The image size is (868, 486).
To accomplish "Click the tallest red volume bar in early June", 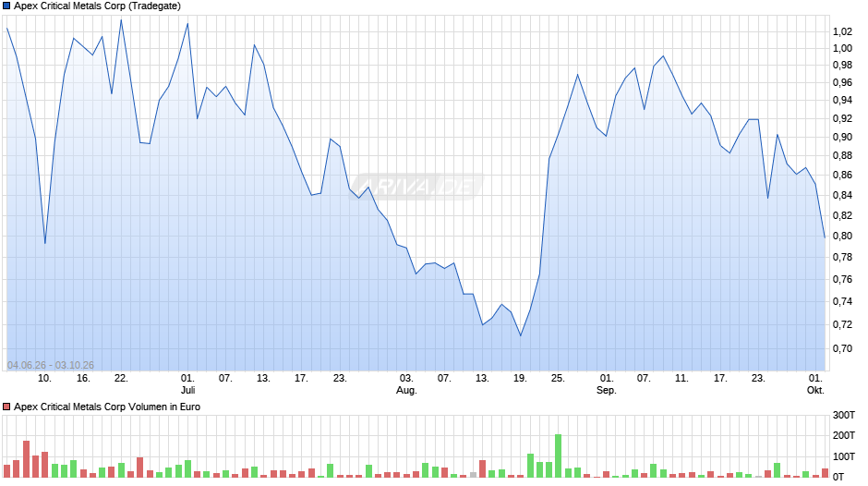I will (26, 459).
